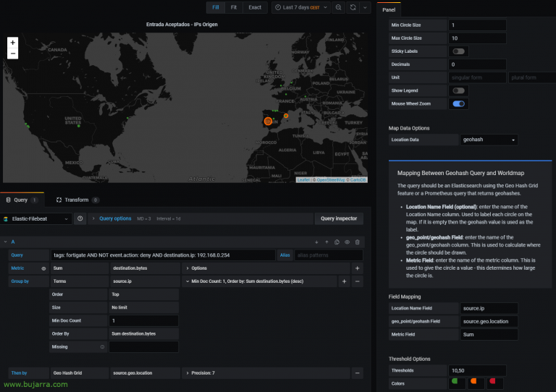This screenshot has width=556, height=392.
Task: Click the alias patterns input field
Action: coord(329,255)
